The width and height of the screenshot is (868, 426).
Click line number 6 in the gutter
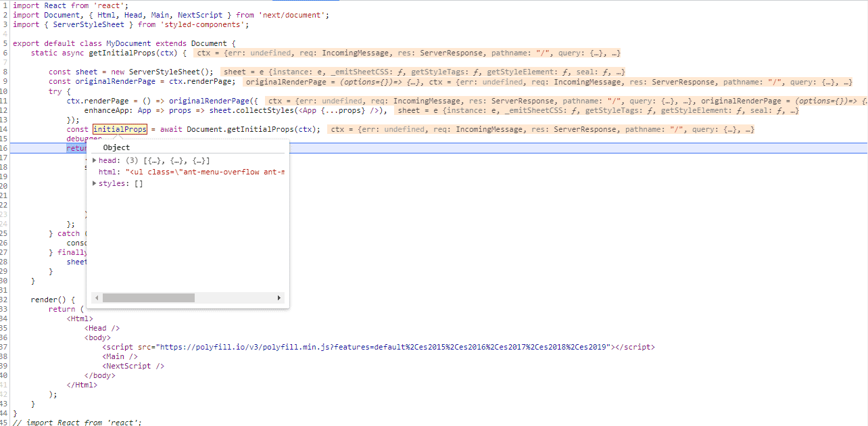[x=5, y=53]
